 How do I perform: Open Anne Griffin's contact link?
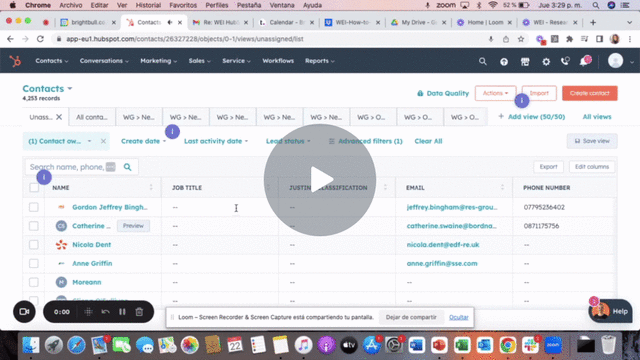coord(92,263)
